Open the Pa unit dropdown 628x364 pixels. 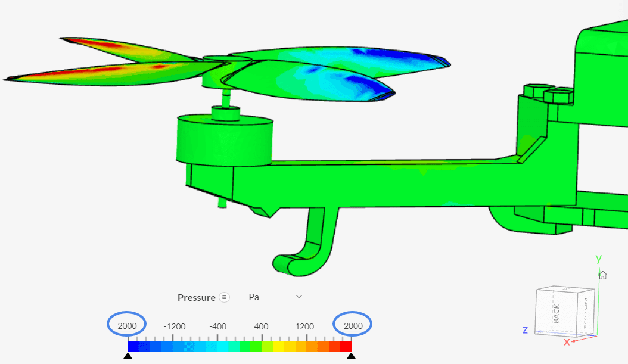click(x=275, y=297)
